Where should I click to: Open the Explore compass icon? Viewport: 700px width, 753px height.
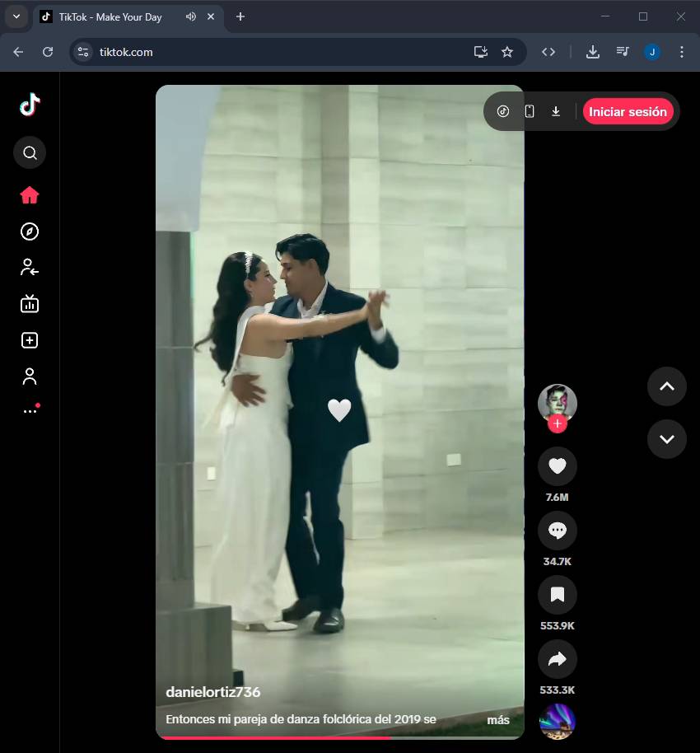tap(30, 232)
